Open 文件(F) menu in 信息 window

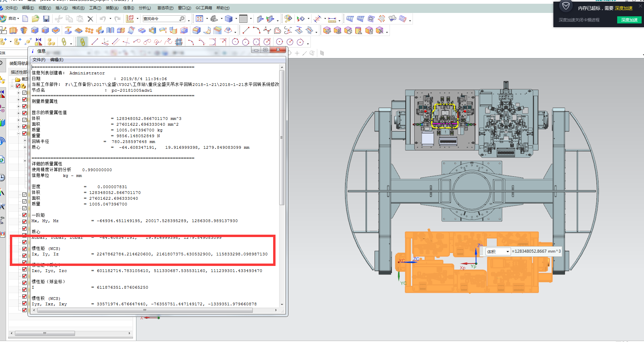39,60
